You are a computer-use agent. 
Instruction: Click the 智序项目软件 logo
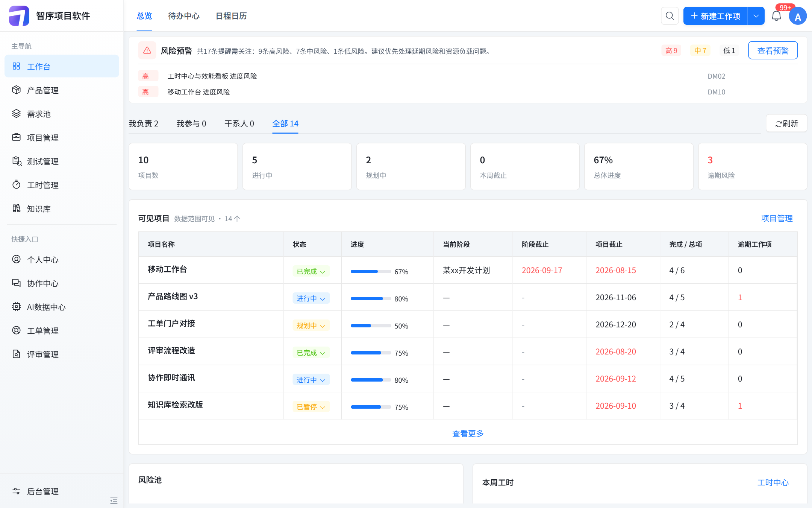pos(19,16)
